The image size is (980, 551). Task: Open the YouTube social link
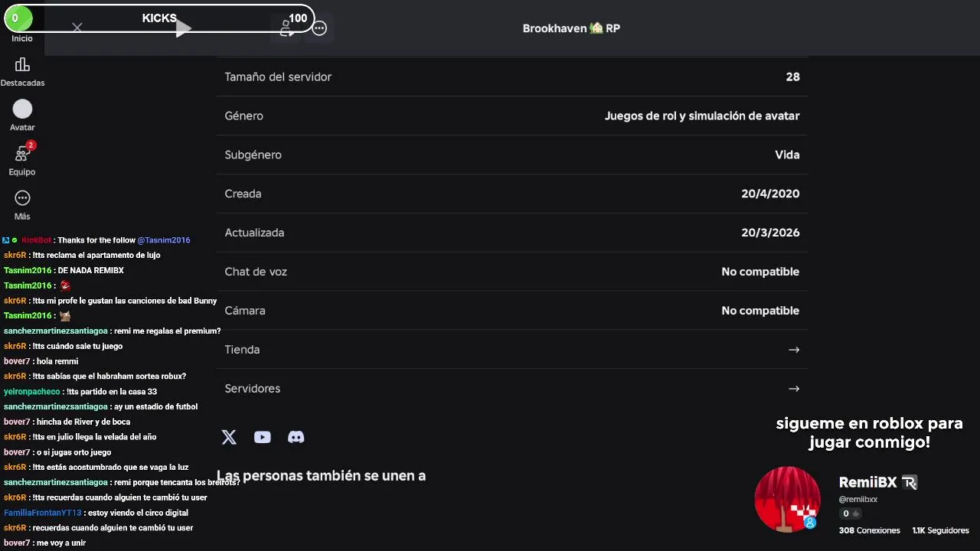[x=263, y=437]
